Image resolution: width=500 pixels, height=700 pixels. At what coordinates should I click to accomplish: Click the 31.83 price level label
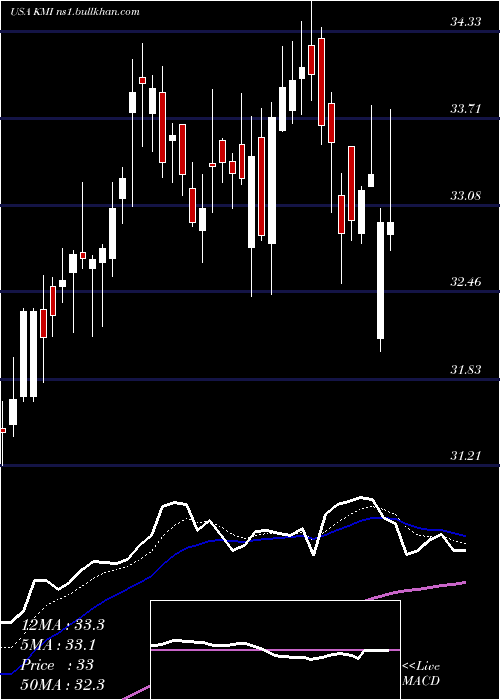466,369
